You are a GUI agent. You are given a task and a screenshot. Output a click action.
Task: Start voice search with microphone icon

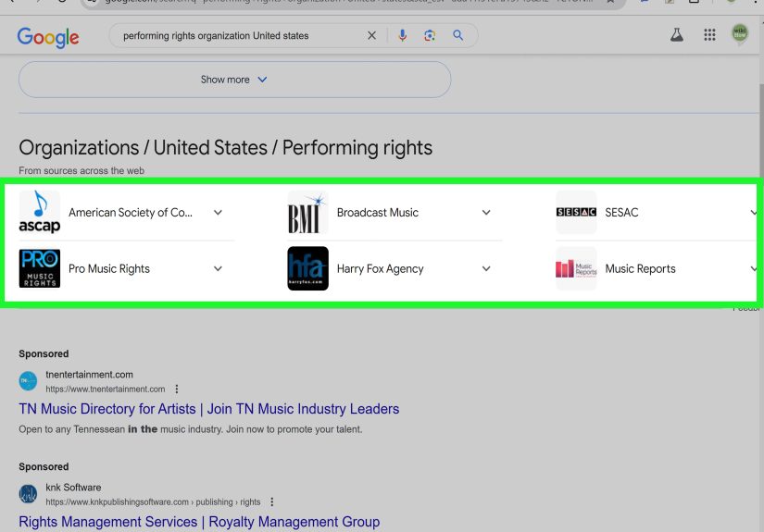pos(402,36)
